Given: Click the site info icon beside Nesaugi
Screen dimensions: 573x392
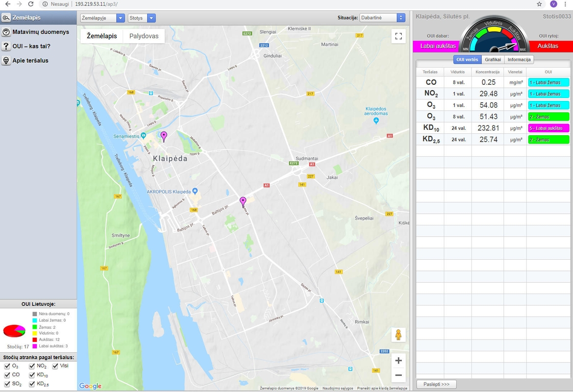Looking at the screenshot, I should point(45,4).
